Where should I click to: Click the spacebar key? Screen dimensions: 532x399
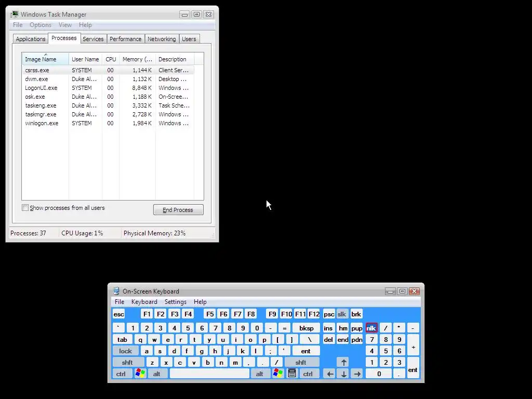tap(209, 374)
